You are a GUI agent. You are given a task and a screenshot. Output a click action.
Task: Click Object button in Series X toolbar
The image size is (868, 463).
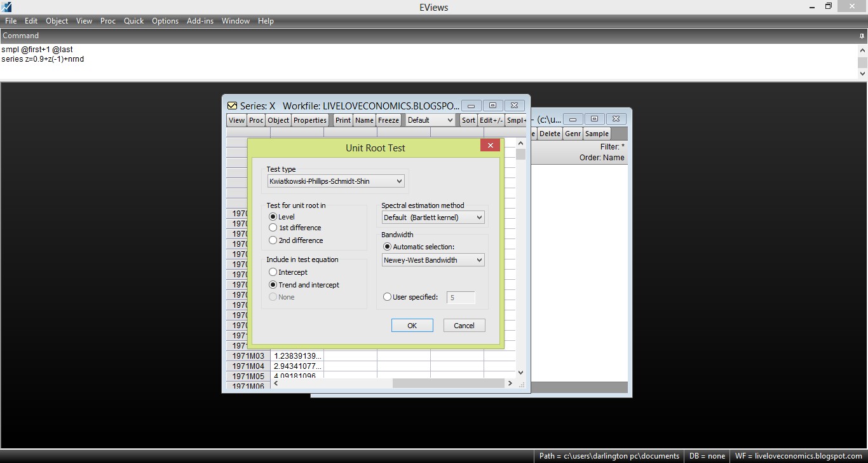278,120
